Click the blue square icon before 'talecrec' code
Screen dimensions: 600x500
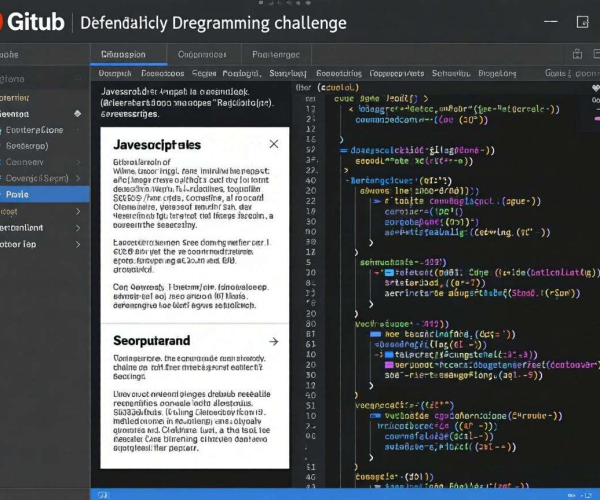(389, 355)
